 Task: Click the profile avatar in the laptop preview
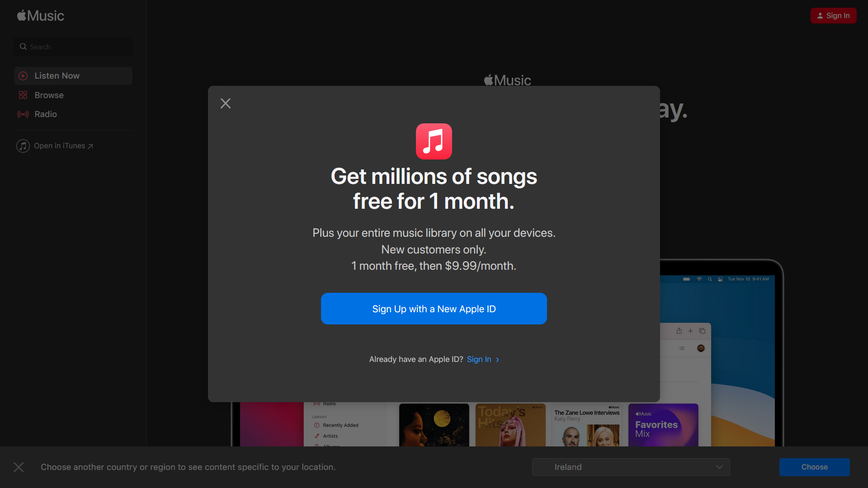(x=701, y=348)
